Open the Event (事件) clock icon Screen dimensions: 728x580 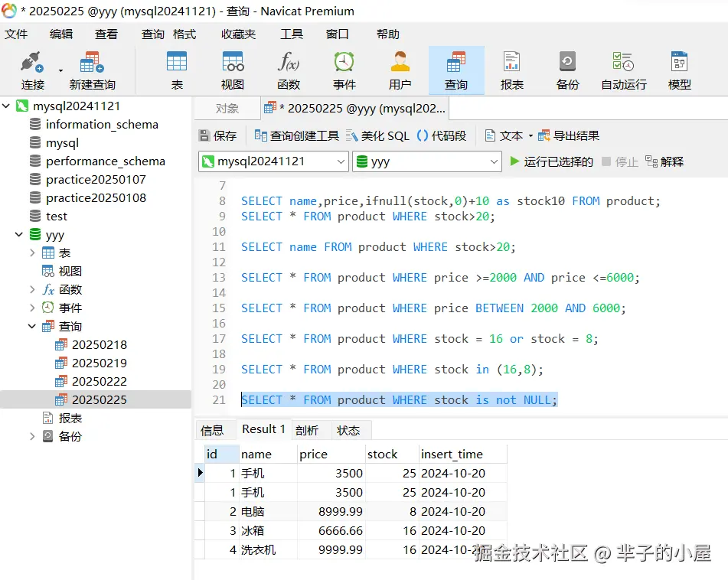click(x=344, y=62)
